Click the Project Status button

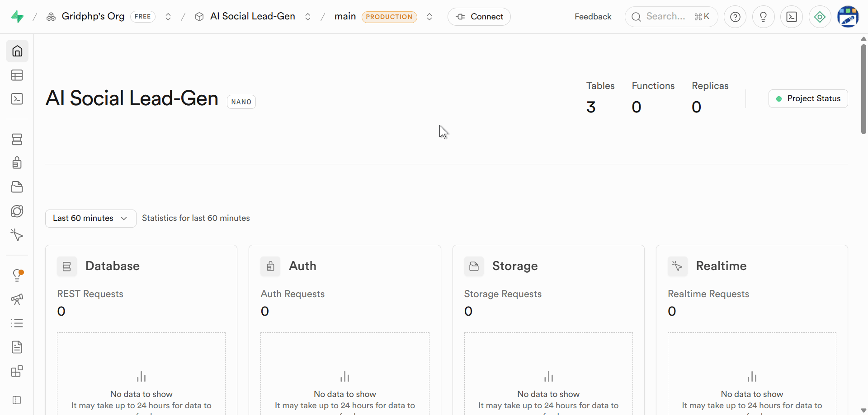click(808, 99)
